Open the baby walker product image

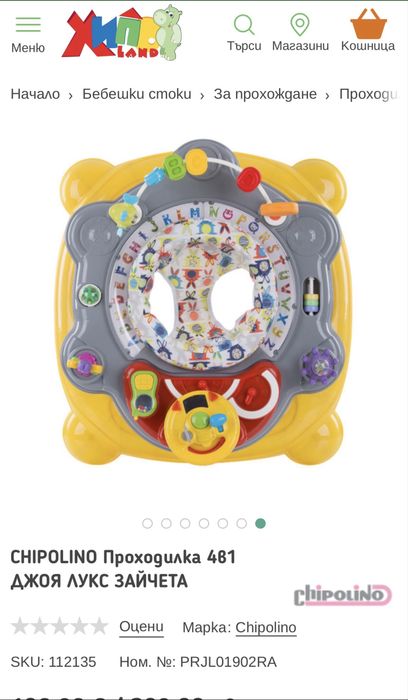coord(204,303)
